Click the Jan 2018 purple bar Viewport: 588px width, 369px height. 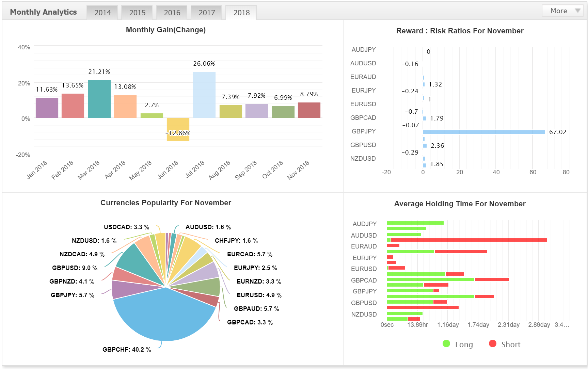[x=47, y=108]
